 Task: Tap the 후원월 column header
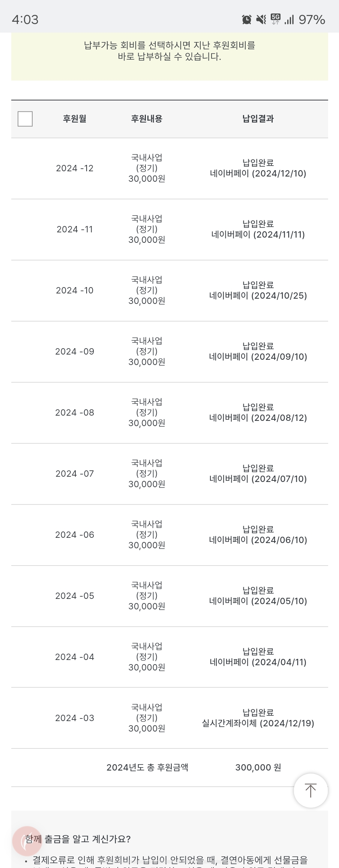pos(75,119)
